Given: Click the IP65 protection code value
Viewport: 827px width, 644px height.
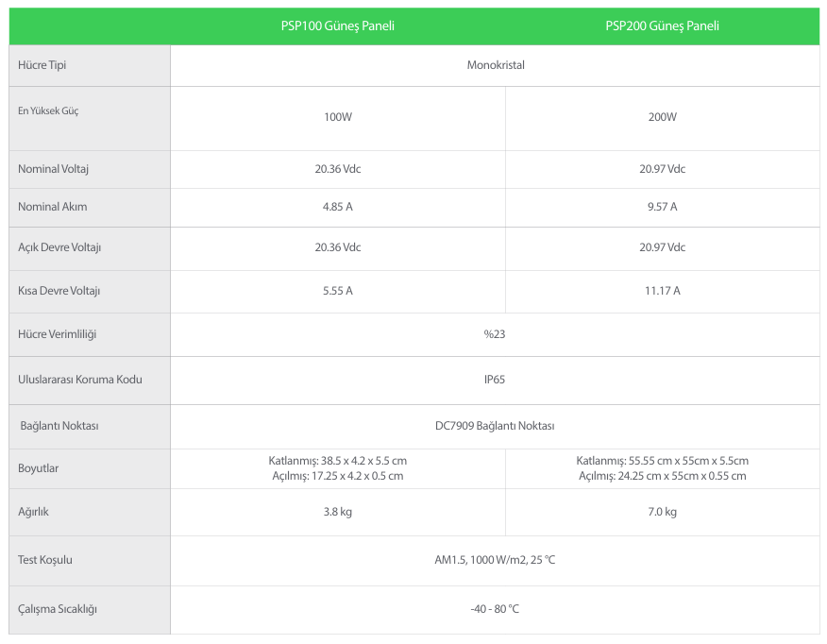Looking at the screenshot, I should click(x=495, y=380).
